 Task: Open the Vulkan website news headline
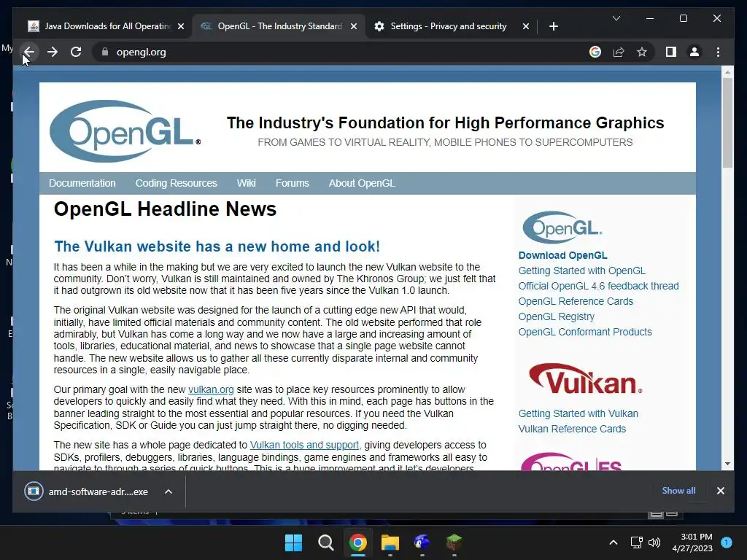(217, 246)
